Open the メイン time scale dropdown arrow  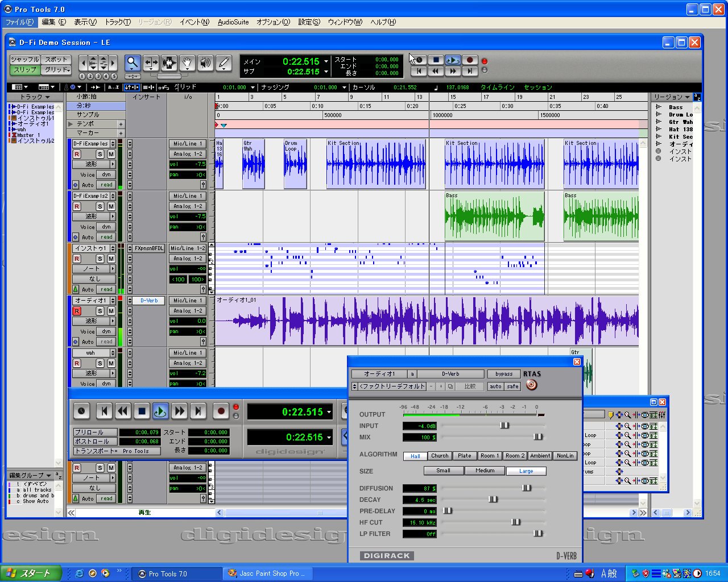tap(326, 61)
